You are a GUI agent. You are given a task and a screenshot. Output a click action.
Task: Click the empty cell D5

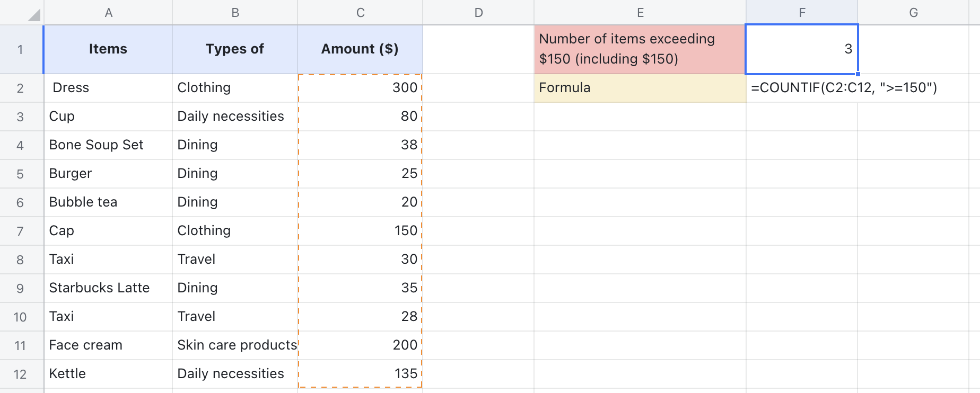(x=479, y=173)
